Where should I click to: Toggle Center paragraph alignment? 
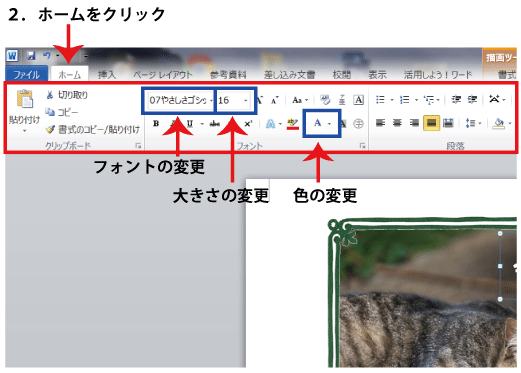pos(397,123)
